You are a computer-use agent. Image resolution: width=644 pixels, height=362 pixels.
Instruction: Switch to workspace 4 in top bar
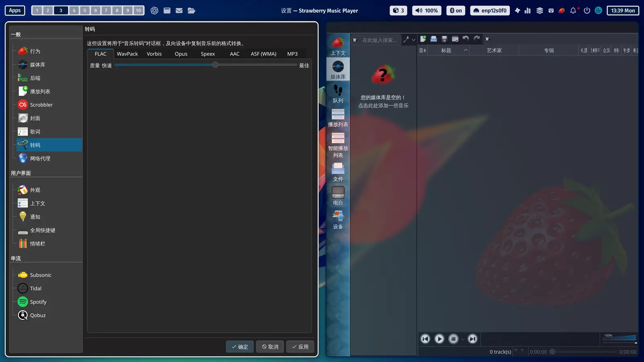click(x=74, y=10)
